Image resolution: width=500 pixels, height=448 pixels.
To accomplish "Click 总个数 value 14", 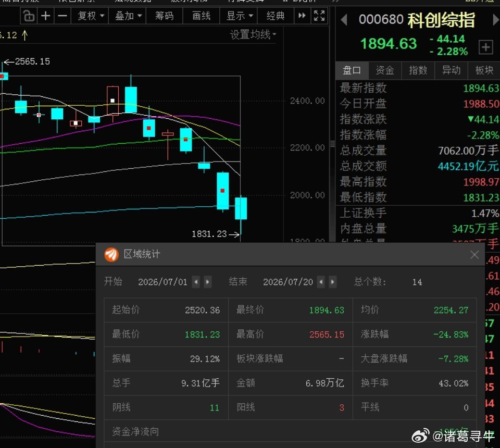I will tap(417, 282).
